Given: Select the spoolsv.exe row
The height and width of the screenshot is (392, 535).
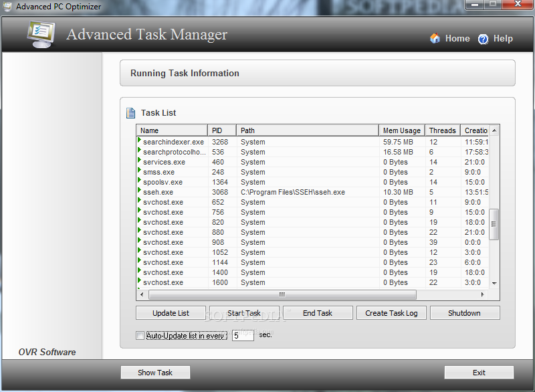Looking at the screenshot, I should [312, 182].
